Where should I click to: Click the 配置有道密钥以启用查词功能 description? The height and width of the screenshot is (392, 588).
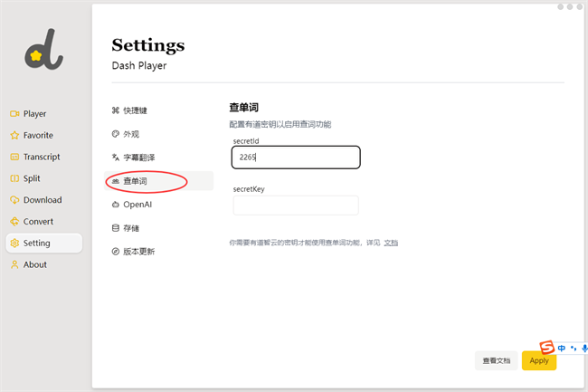tap(280, 124)
